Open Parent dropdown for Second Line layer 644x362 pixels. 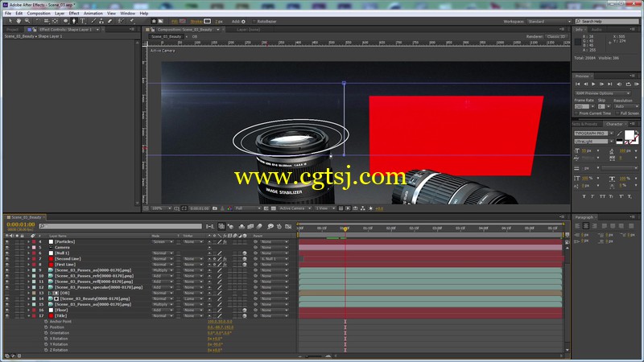click(274, 259)
